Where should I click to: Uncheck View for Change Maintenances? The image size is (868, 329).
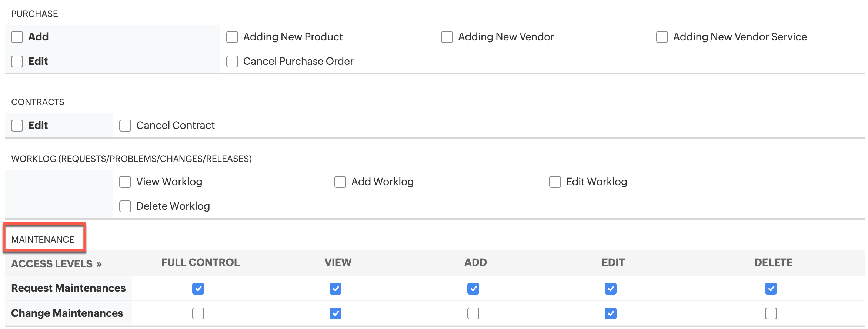click(x=335, y=313)
